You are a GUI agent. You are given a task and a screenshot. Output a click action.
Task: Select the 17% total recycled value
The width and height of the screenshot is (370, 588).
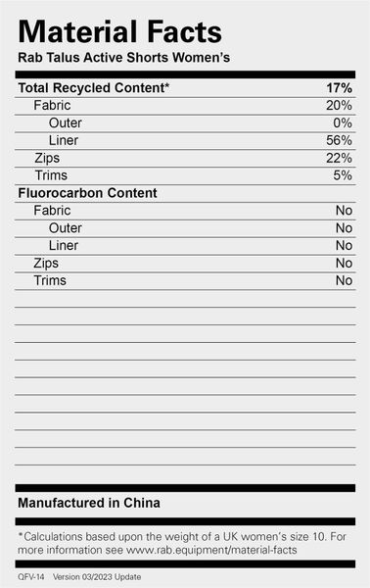click(339, 88)
